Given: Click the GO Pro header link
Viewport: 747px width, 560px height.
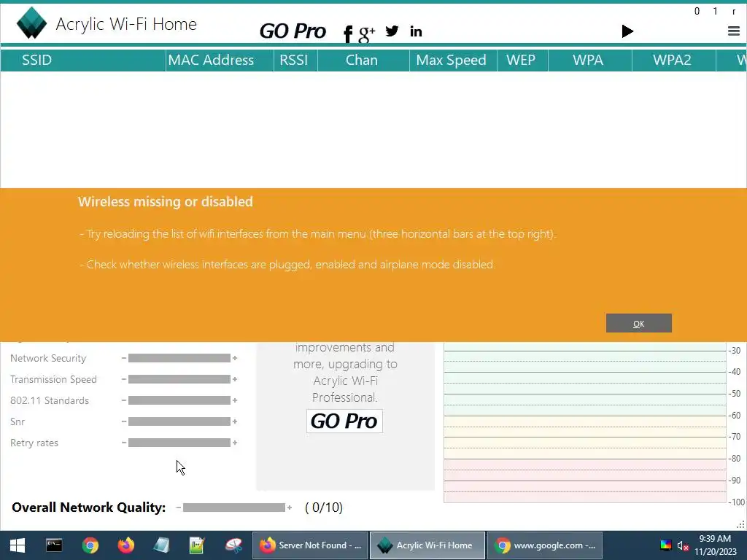Looking at the screenshot, I should click(x=293, y=31).
